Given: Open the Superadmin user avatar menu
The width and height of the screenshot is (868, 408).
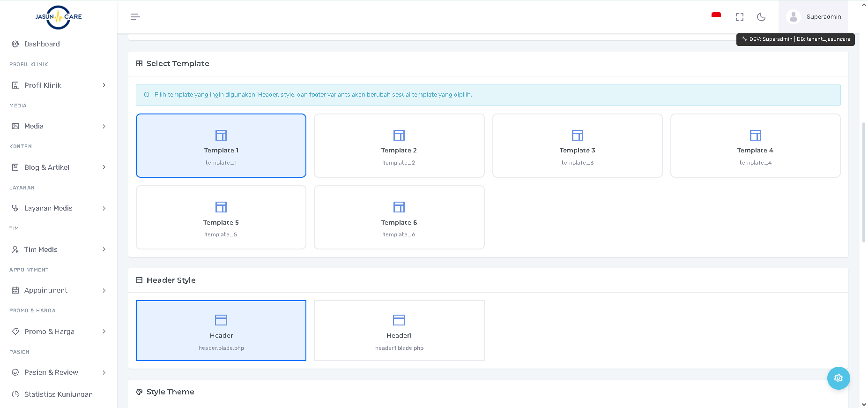Looking at the screenshot, I should 793,17.
